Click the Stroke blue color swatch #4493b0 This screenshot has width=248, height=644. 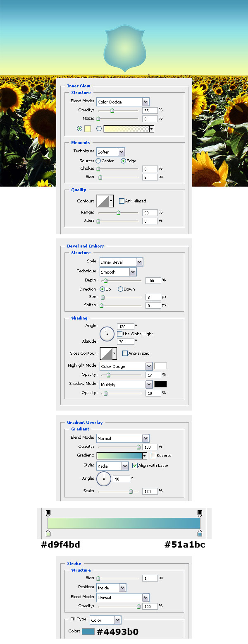88,632
